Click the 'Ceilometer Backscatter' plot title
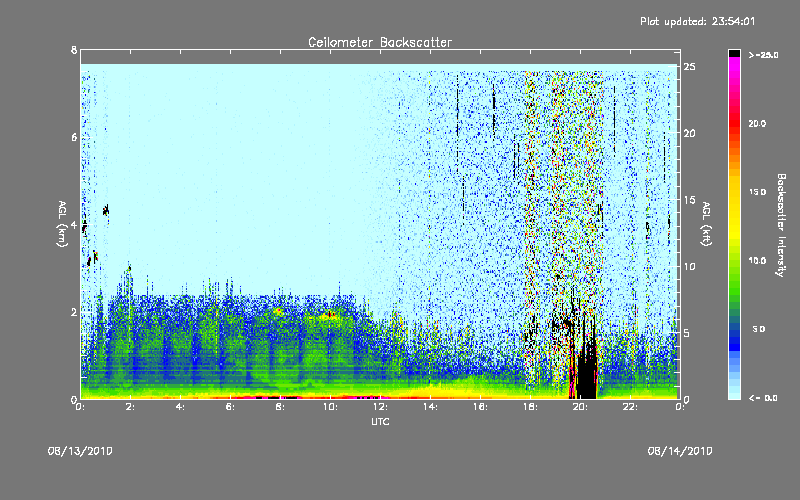This screenshot has width=800, height=500. (380, 42)
